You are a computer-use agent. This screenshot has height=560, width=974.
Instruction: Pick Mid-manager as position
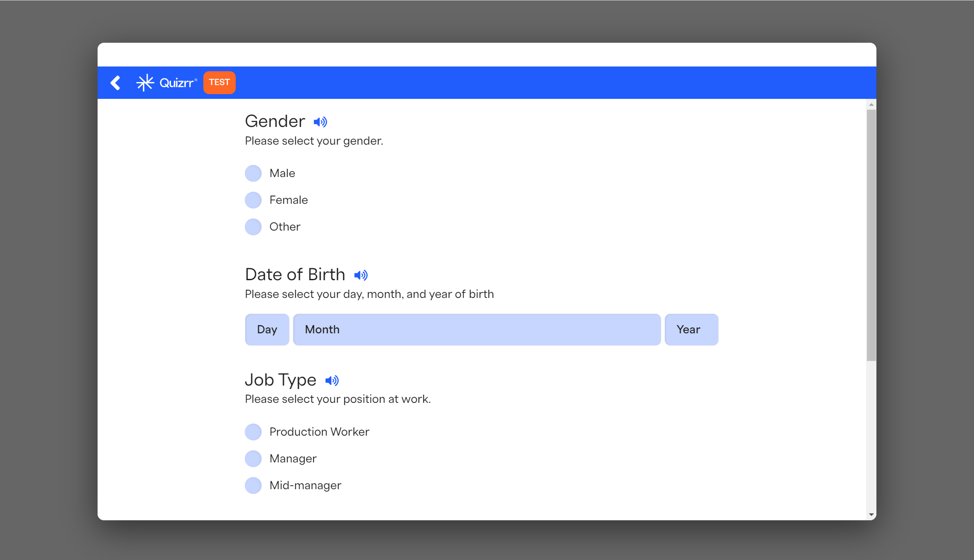point(253,485)
